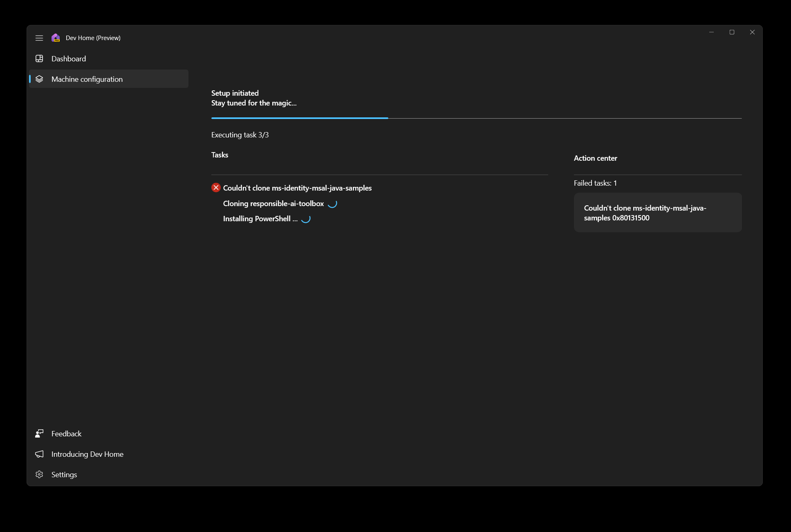Click the Machine configuration layers icon
This screenshot has height=532, width=791.
coord(39,79)
